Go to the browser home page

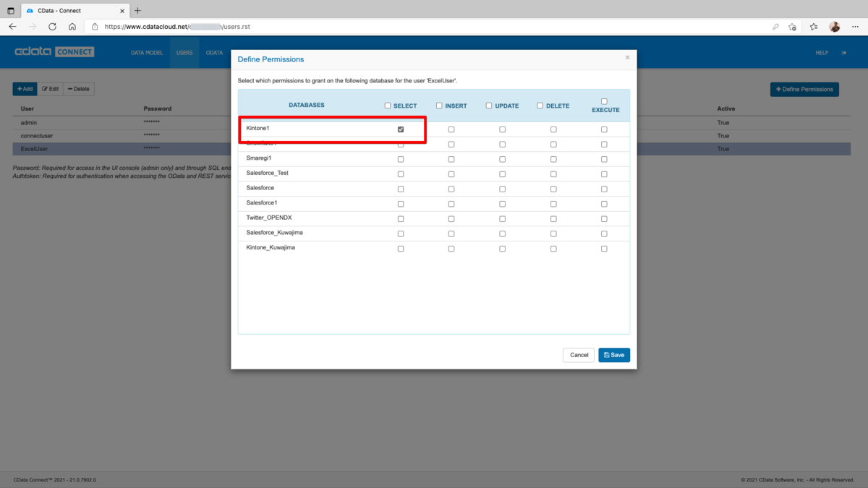click(72, 27)
